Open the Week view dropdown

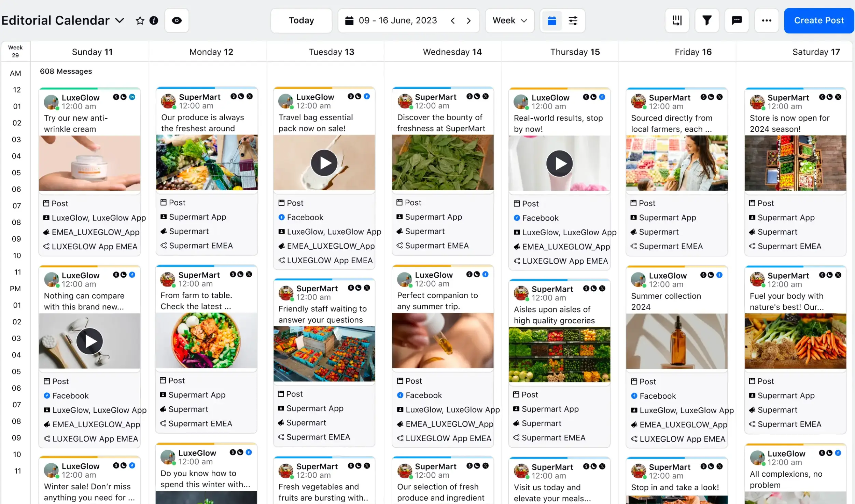pos(509,20)
